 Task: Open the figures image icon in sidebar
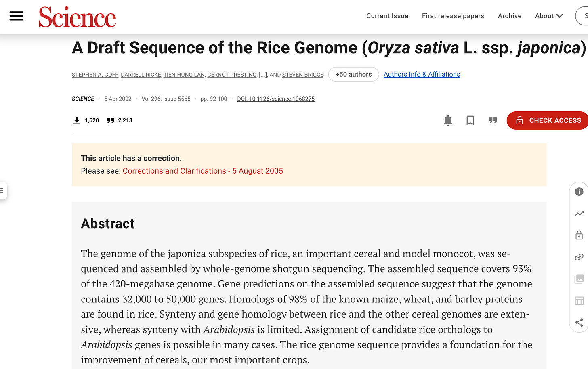coord(579,279)
